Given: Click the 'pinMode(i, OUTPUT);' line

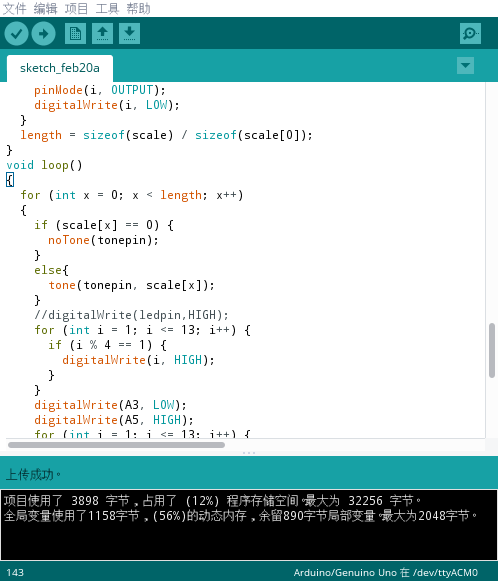Looking at the screenshot, I should click(x=100, y=90).
